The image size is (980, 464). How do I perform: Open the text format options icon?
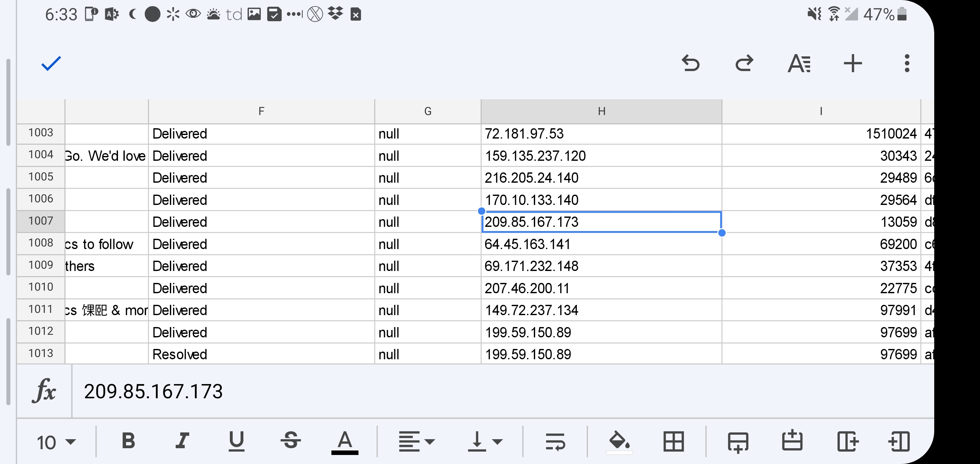point(799,63)
